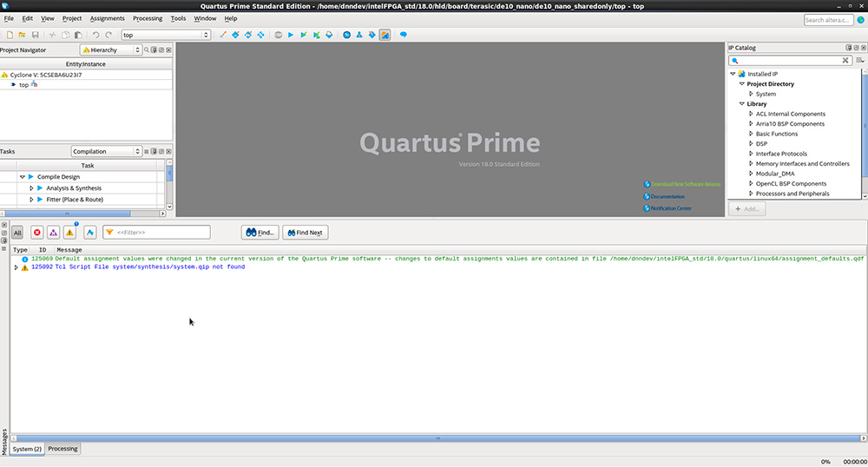The height and width of the screenshot is (467, 868).
Task: Select the System item under Project Directory
Action: tap(766, 94)
